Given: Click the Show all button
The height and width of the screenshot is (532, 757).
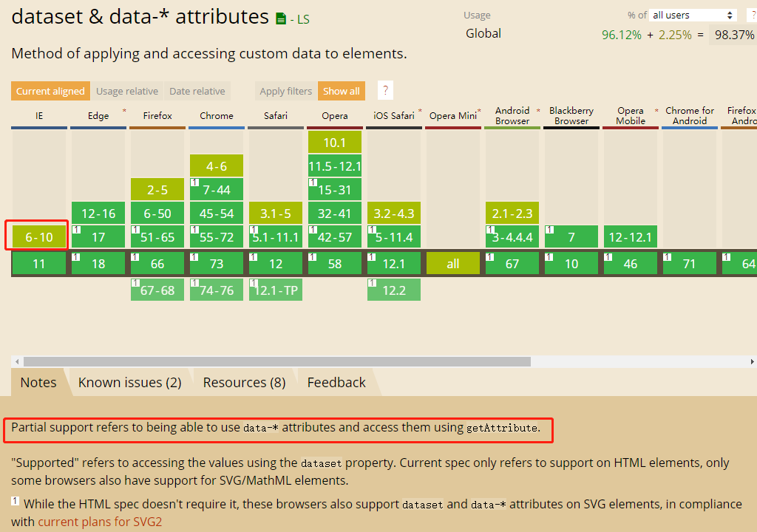Looking at the screenshot, I should tap(342, 91).
